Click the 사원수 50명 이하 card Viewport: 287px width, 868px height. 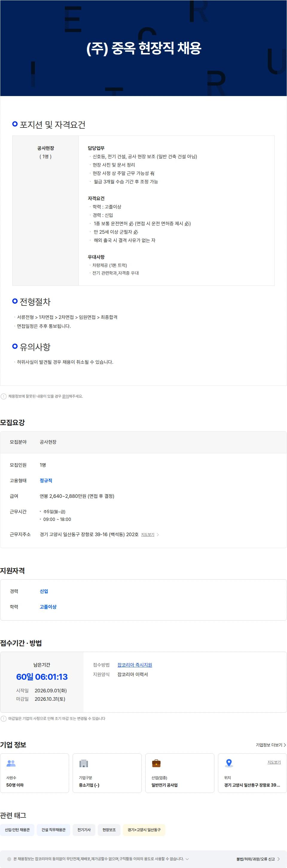coord(35,773)
